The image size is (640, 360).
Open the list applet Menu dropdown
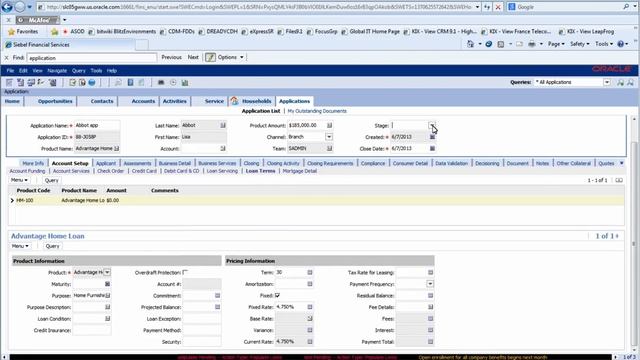pyautogui.click(x=19, y=180)
